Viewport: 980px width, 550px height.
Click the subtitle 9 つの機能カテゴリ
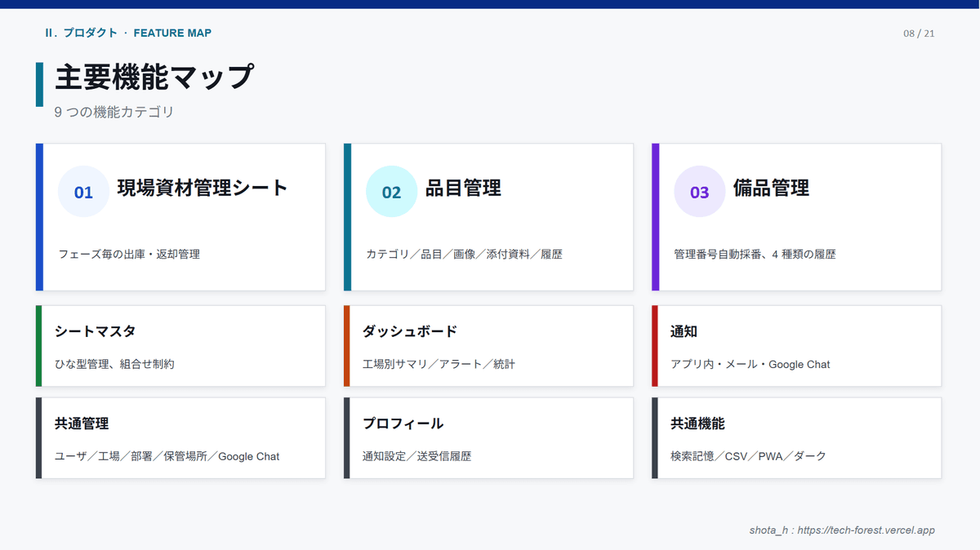coord(114,112)
